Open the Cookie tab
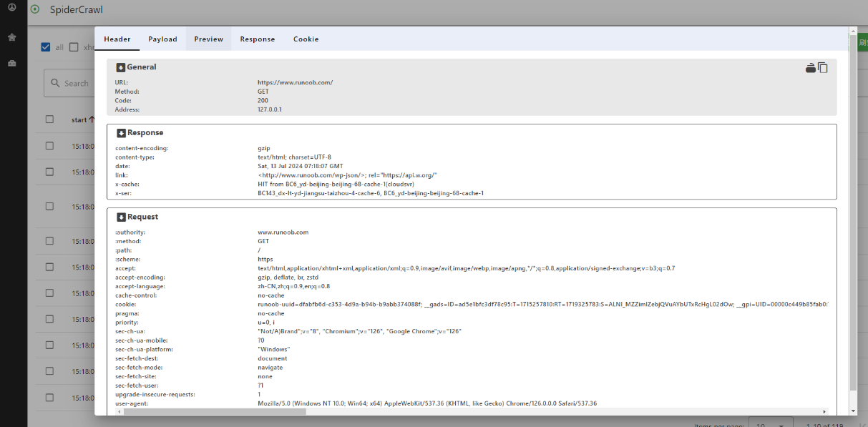The width and height of the screenshot is (868, 427). [x=306, y=39]
